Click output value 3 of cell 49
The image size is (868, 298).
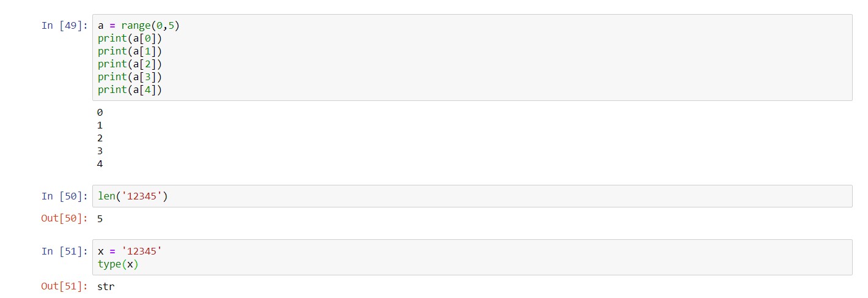pos(100,151)
